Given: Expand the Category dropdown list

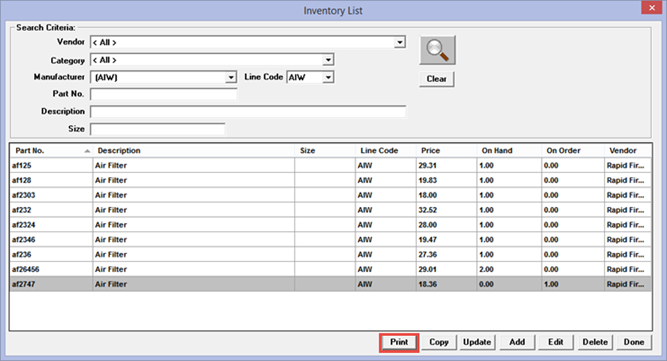Looking at the screenshot, I should tap(328, 60).
